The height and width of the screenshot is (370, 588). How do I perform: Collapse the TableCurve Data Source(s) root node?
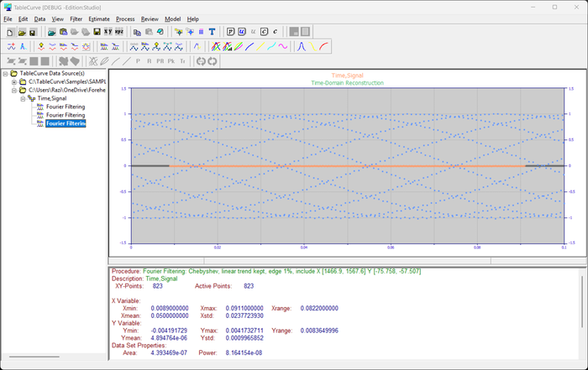(5, 74)
